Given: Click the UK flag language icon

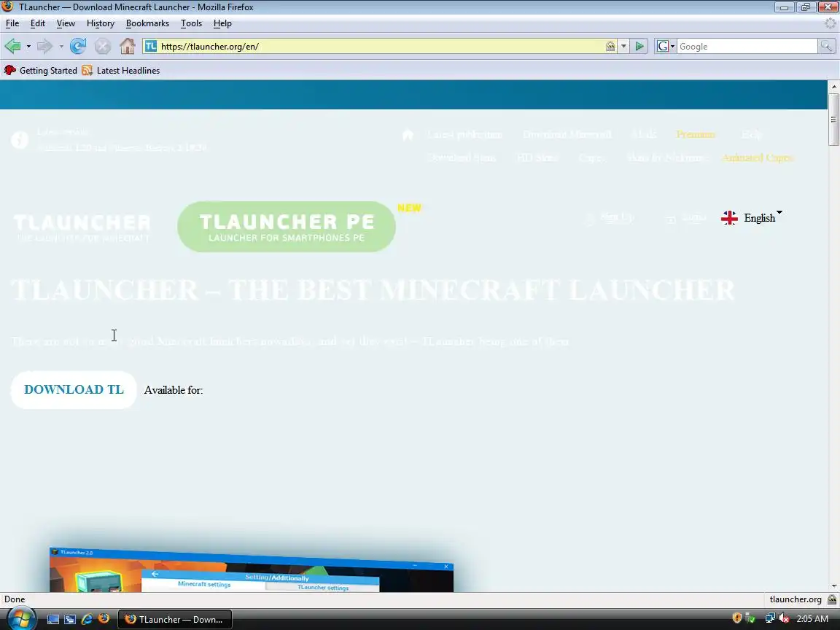Looking at the screenshot, I should point(729,217).
